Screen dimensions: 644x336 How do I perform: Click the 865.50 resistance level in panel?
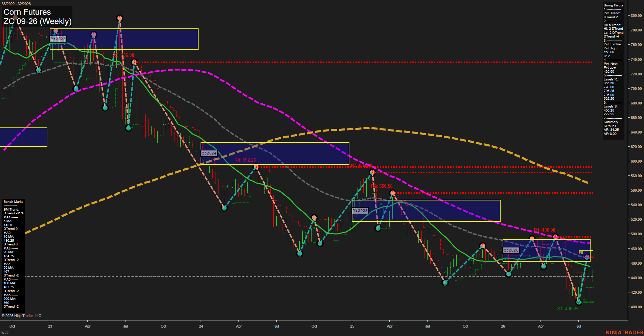[609, 83]
